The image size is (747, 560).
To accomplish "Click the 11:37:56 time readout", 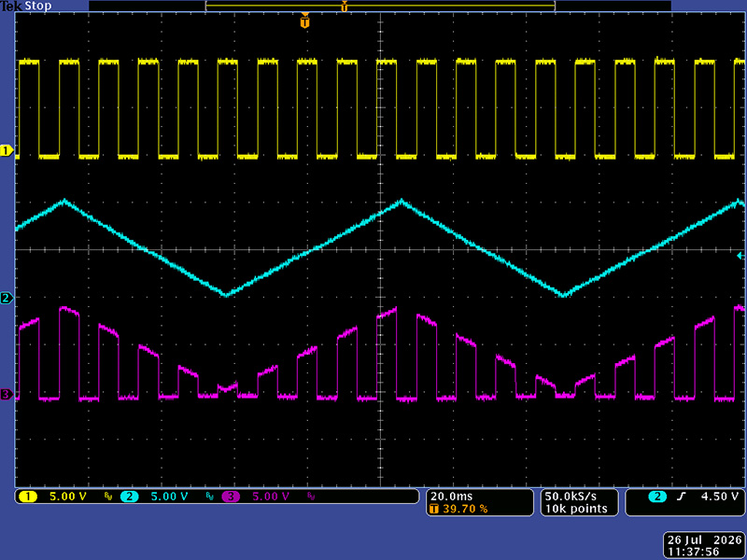I will click(x=693, y=552).
